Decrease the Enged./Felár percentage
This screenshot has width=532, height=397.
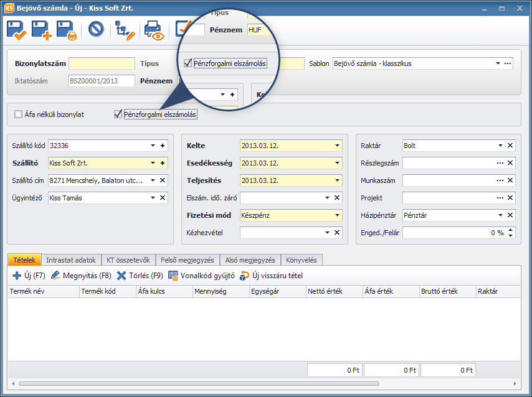(x=511, y=235)
